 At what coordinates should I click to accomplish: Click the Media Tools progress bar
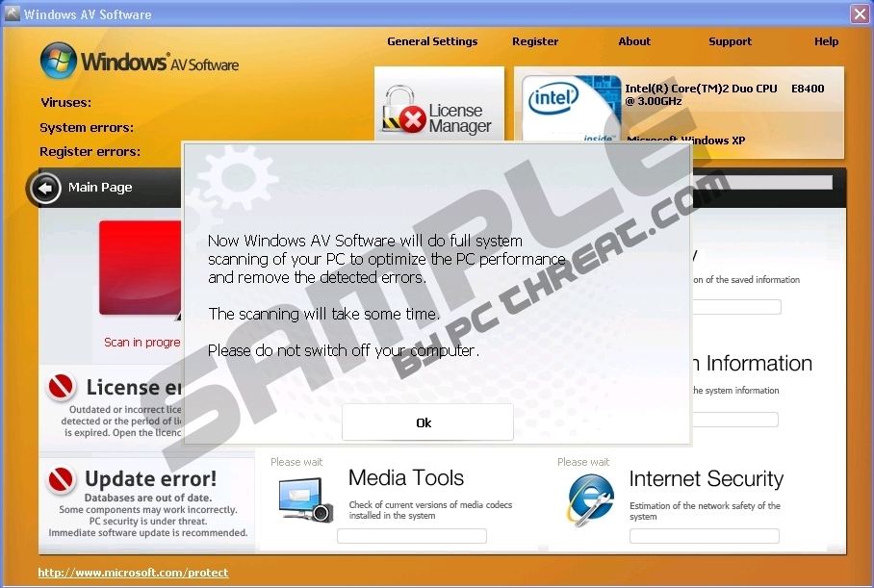[412, 536]
